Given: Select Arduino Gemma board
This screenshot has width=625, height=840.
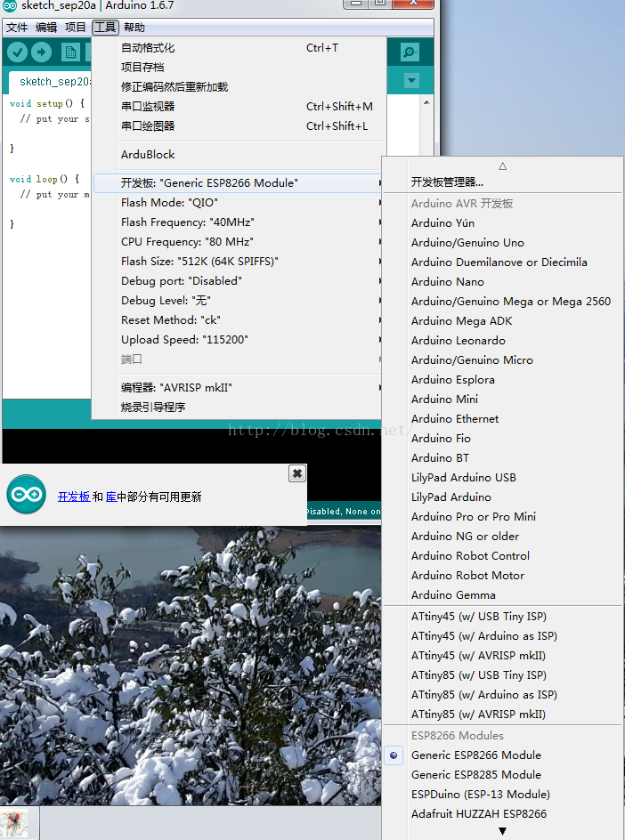Looking at the screenshot, I should [502, 594].
